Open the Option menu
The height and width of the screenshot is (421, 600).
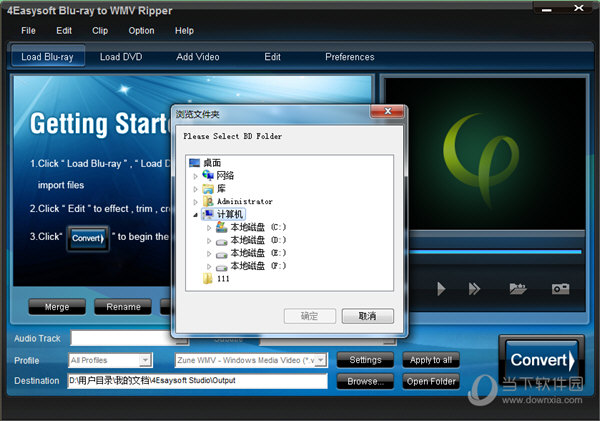coord(141,31)
